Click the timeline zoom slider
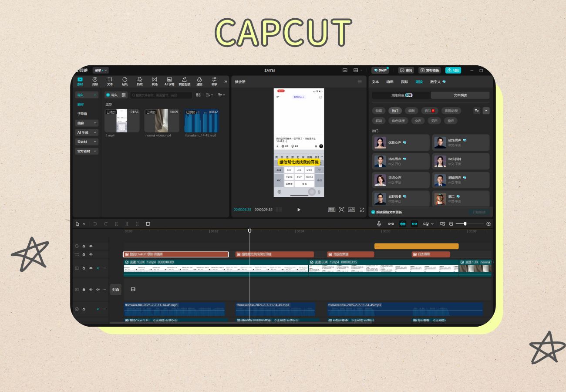Screen dimensions: 566x392 [x=470, y=224]
